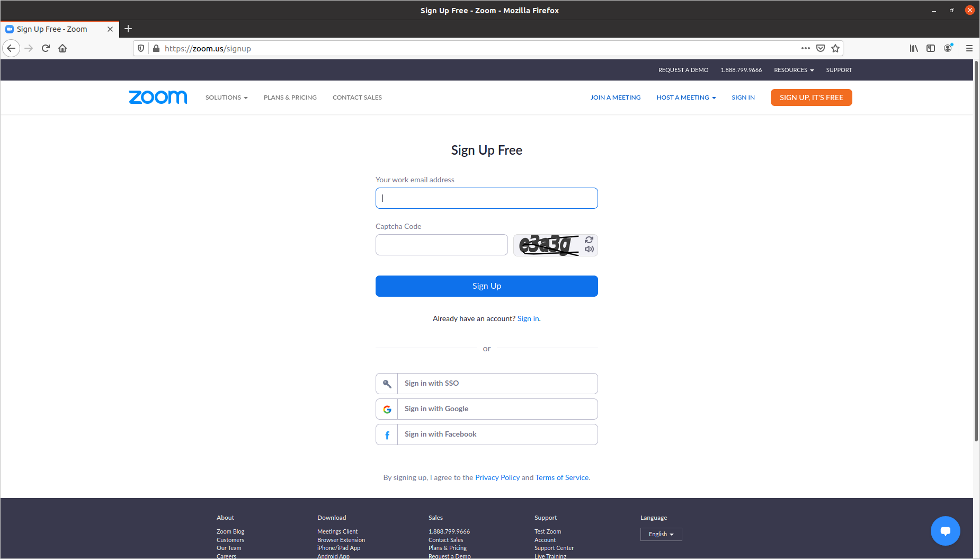
Task: Save page to Pocket
Action: point(821,48)
